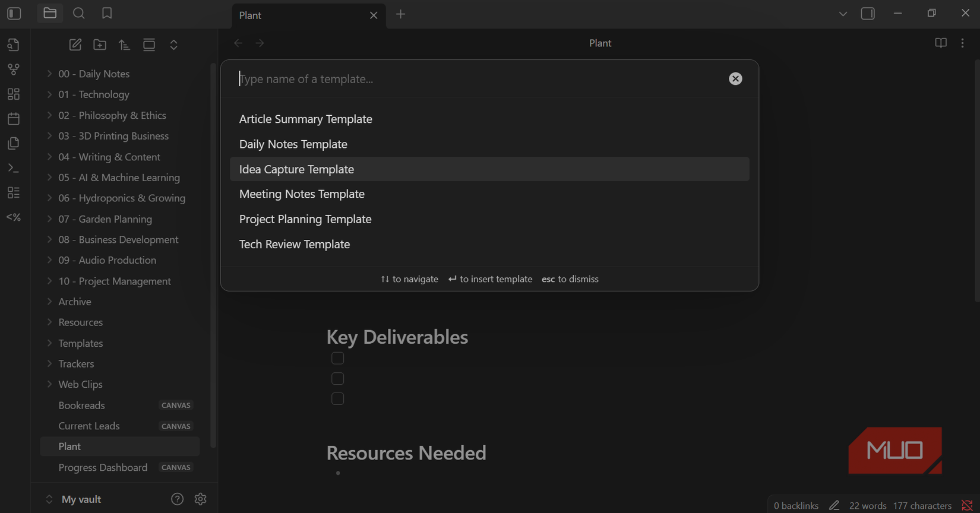Open the graph view icon

point(14,69)
